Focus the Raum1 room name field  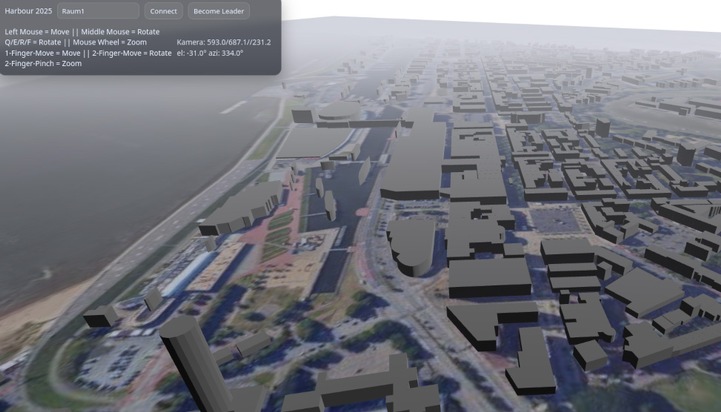click(98, 11)
